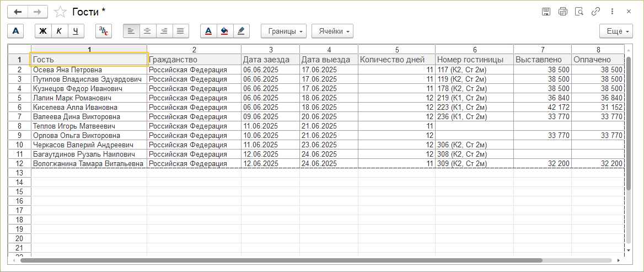The image size is (644, 272).
Task: Select date cell 23.06.2025
Action: pyautogui.click(x=329, y=145)
